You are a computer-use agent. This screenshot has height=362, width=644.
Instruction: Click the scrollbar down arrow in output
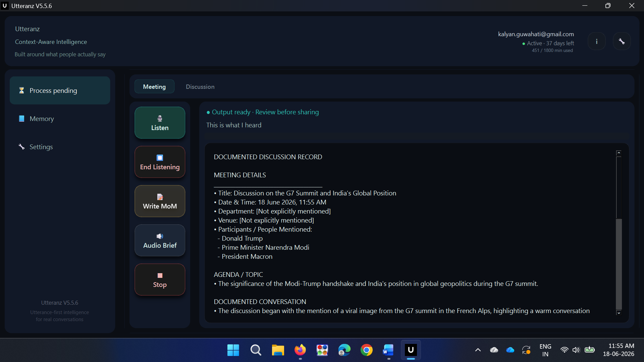pyautogui.click(x=619, y=313)
